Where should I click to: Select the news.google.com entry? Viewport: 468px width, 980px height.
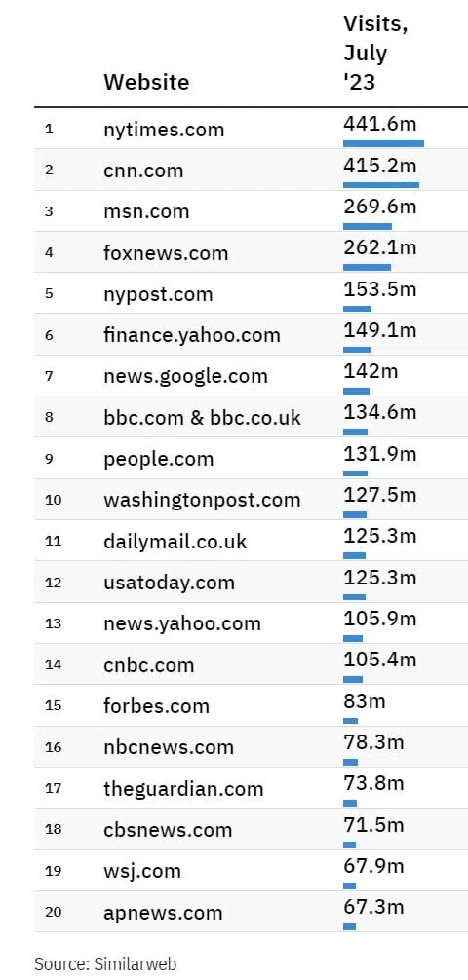185,376
